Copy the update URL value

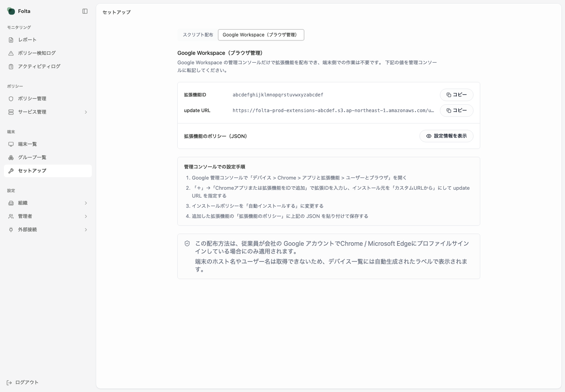coord(456,111)
